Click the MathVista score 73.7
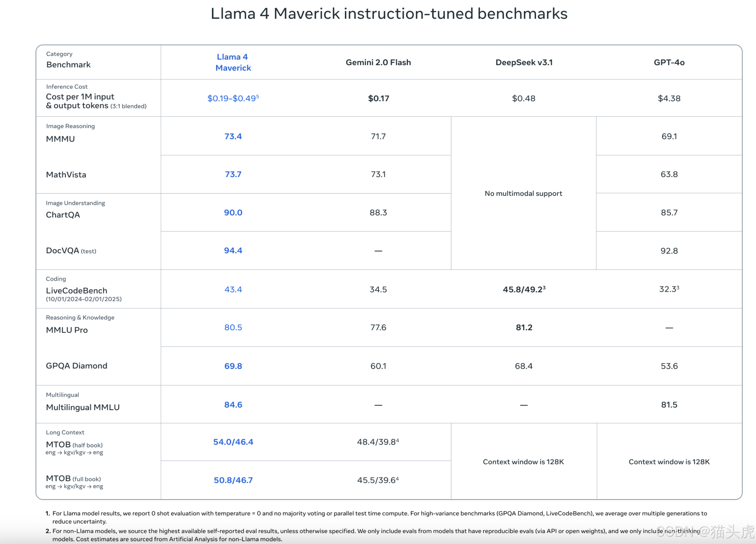 coord(233,174)
